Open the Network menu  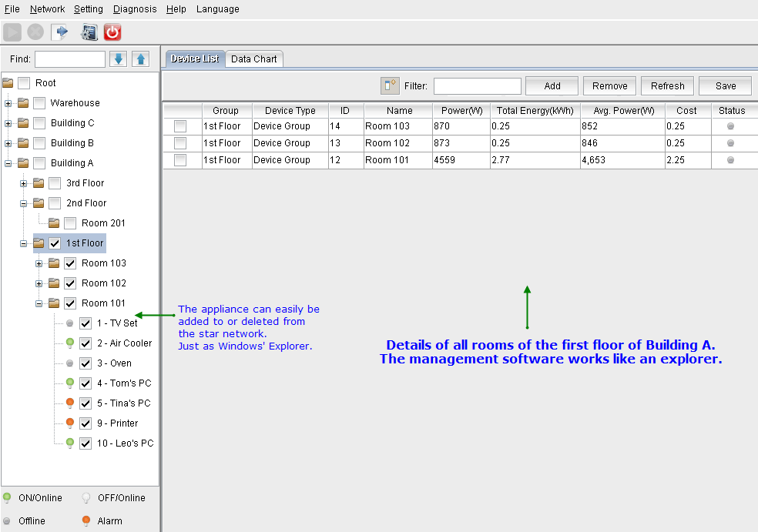coord(48,9)
